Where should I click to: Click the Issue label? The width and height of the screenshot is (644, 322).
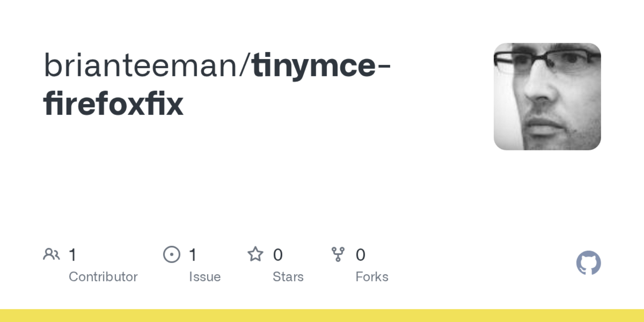pos(205,277)
